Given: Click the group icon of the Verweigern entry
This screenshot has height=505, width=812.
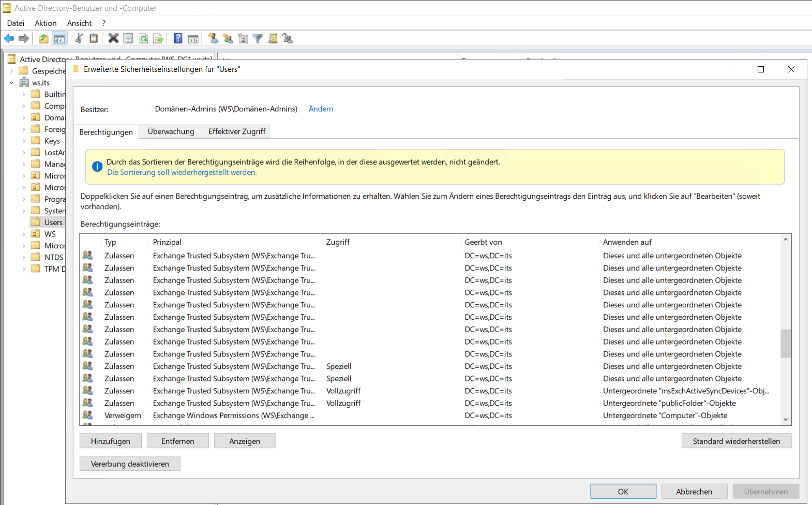Looking at the screenshot, I should [88, 415].
